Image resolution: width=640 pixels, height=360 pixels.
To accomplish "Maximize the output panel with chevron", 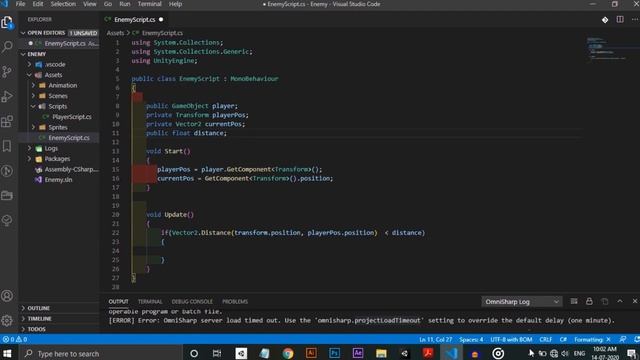I will (620, 301).
